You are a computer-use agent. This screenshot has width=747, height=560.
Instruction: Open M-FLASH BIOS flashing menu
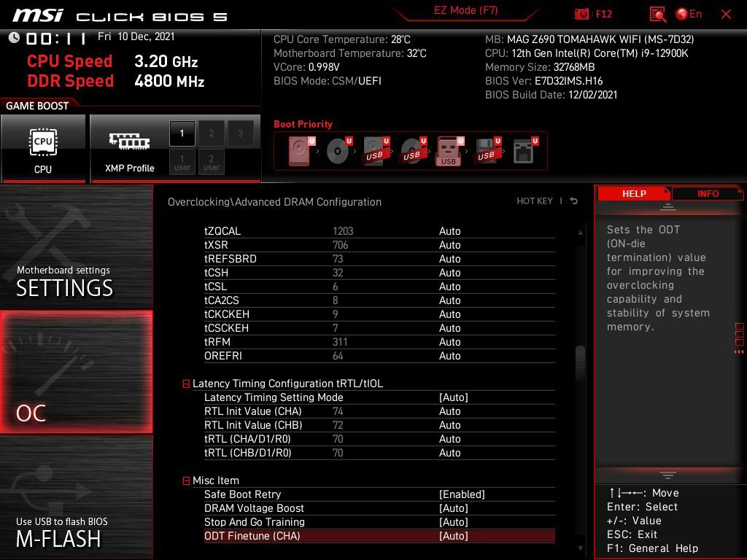pyautogui.click(x=76, y=497)
